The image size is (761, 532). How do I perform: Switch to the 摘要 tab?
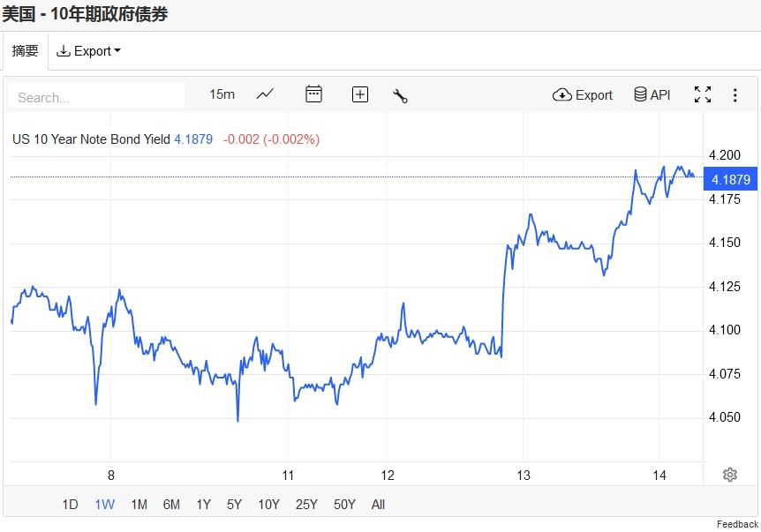(x=26, y=50)
